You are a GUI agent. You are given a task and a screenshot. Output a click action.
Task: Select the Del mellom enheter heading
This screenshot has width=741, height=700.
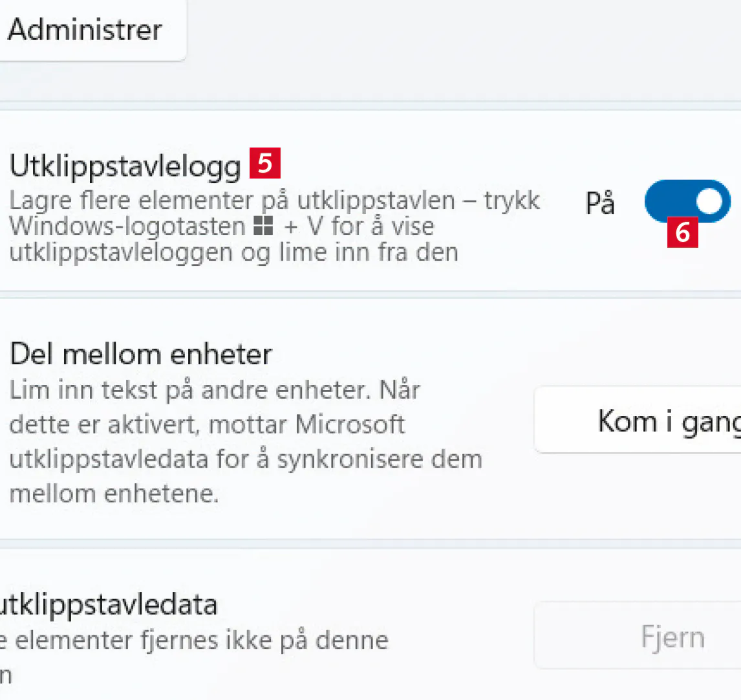[141, 354]
